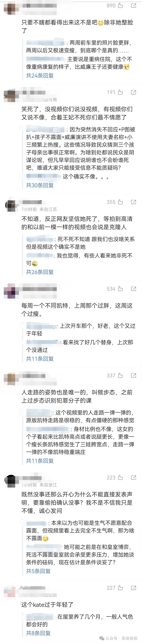Like the comment with 227 likes

pyautogui.click(x=120, y=588)
